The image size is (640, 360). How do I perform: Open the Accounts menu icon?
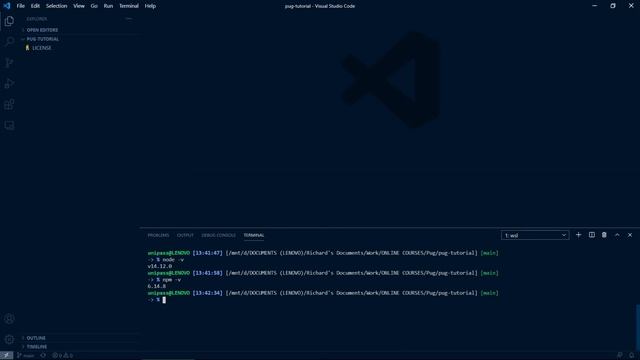9,318
